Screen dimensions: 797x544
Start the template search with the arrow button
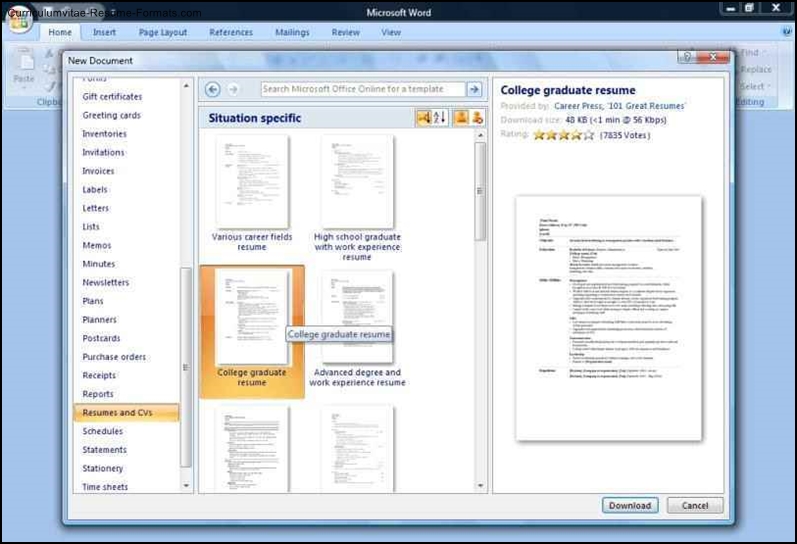[x=474, y=90]
